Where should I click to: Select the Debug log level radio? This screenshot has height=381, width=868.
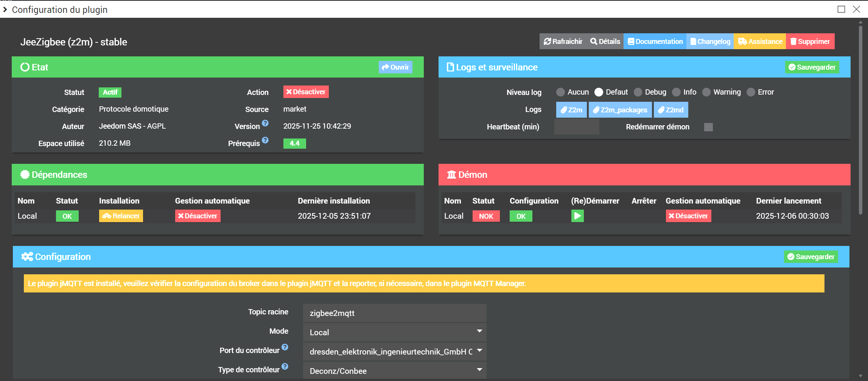coord(638,92)
